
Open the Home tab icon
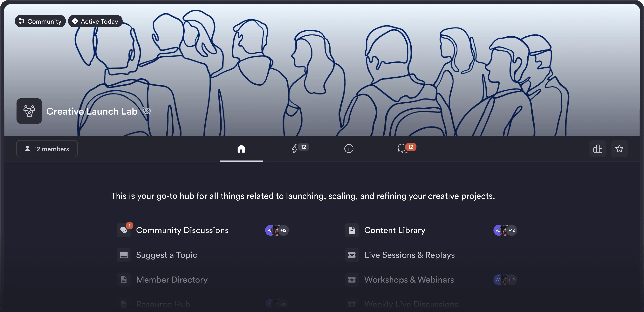(x=241, y=149)
